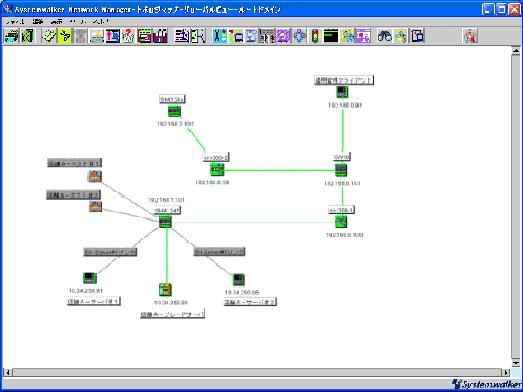Click the purple network tree diagram icon
The image size is (523, 392).
click(363, 36)
